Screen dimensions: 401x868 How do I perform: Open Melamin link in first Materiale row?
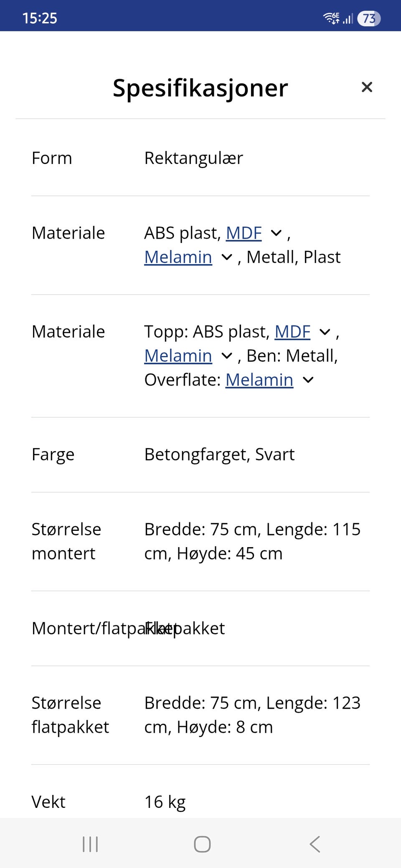pos(178,257)
